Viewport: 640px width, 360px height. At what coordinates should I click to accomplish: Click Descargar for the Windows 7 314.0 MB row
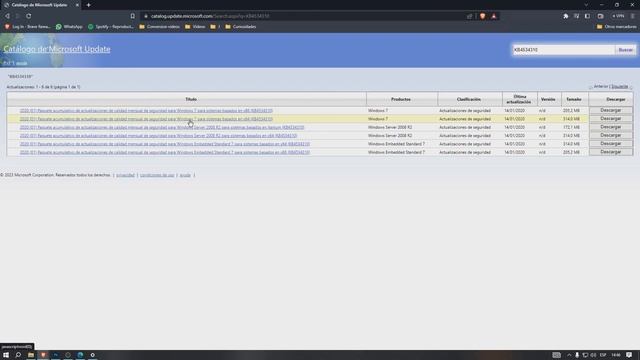(x=611, y=119)
